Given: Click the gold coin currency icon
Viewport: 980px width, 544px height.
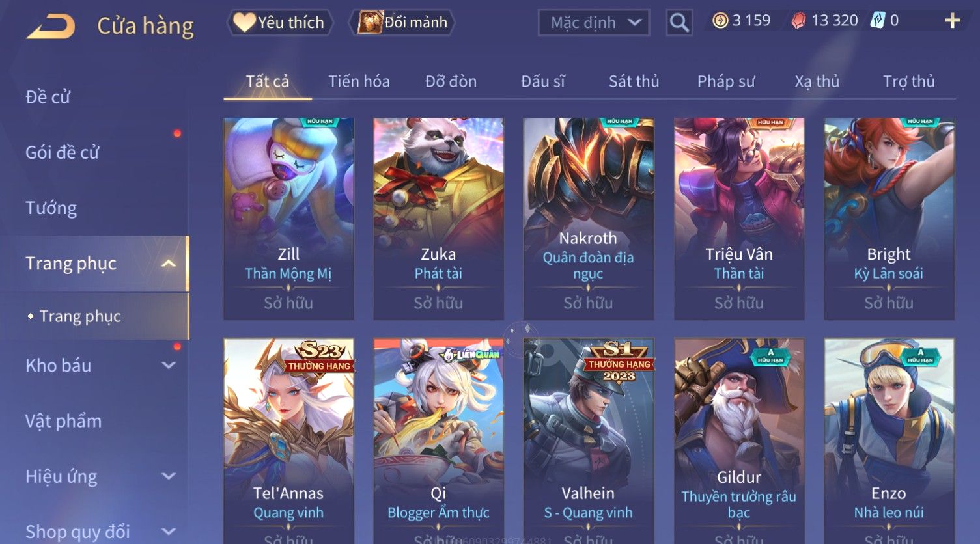Looking at the screenshot, I should click(x=720, y=21).
